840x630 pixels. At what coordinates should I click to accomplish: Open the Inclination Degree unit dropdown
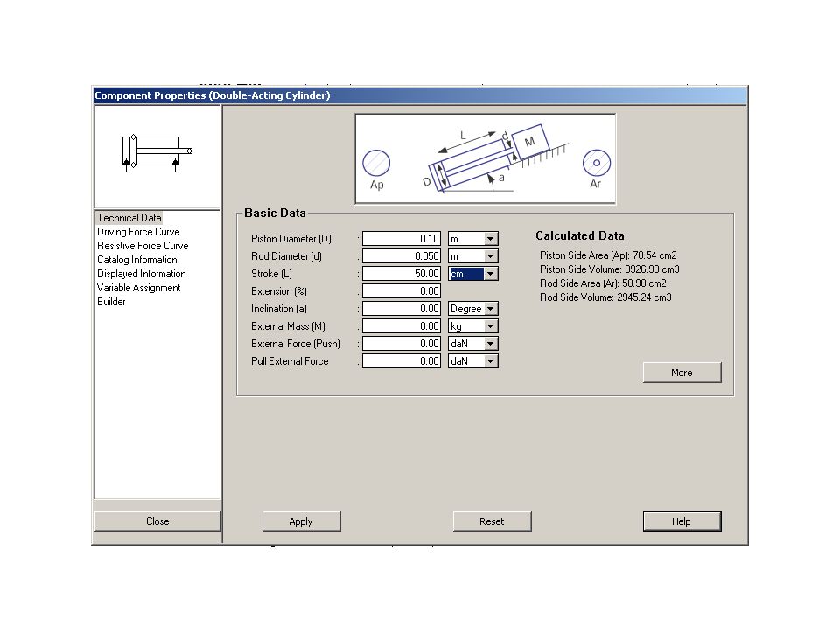(x=490, y=309)
